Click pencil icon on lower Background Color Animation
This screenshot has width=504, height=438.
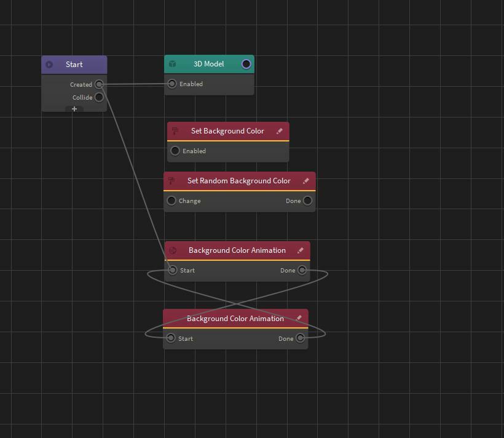(x=299, y=319)
